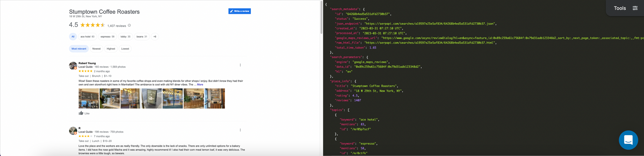
Task: Click reviewer R's 198 reviews text
Action: tap(101, 132)
